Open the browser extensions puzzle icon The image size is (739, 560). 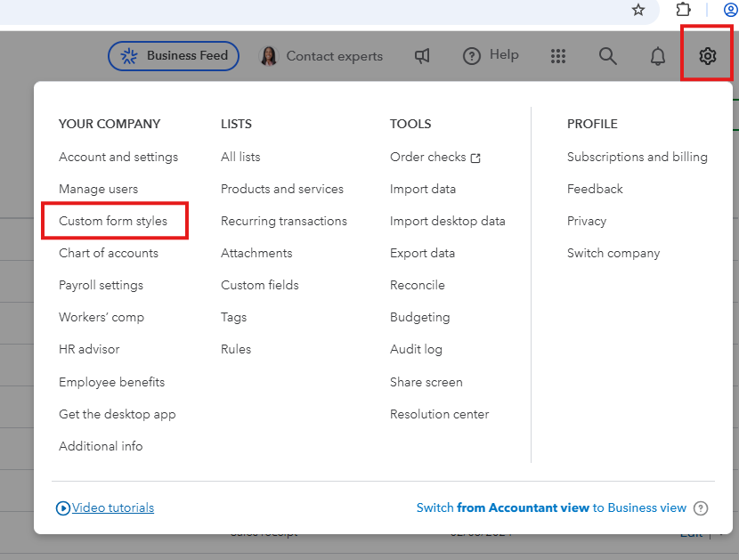coord(684,10)
